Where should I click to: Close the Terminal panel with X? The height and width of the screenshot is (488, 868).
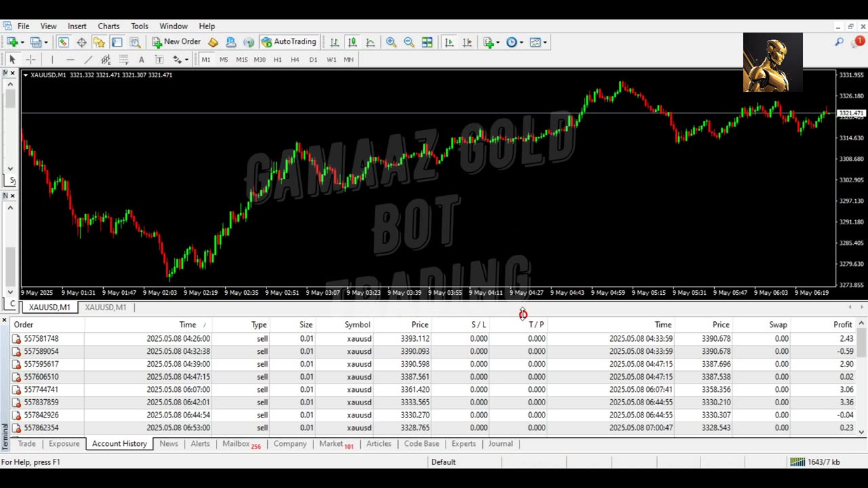coord(4,321)
